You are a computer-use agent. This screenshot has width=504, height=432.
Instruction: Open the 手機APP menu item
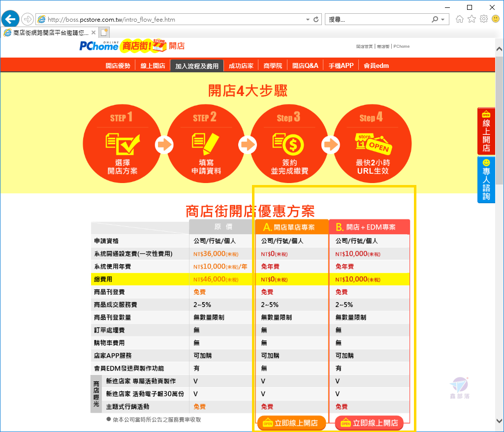point(341,66)
